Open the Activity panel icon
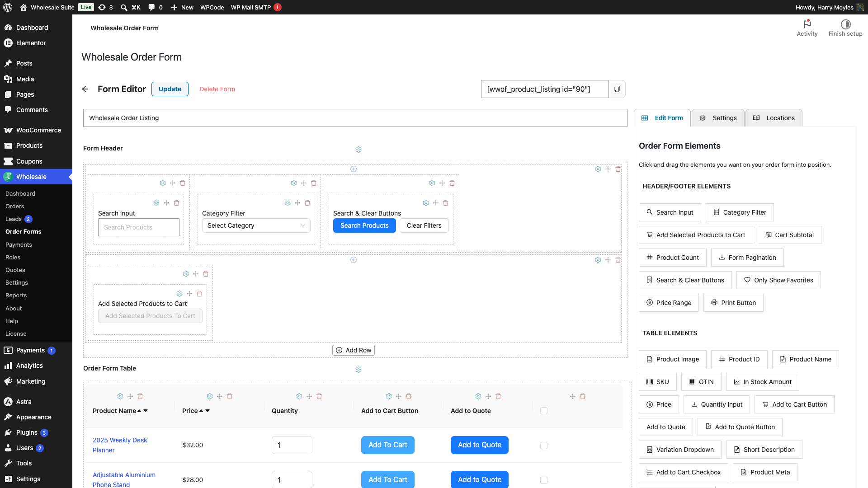This screenshot has width=868, height=488. coord(807,28)
